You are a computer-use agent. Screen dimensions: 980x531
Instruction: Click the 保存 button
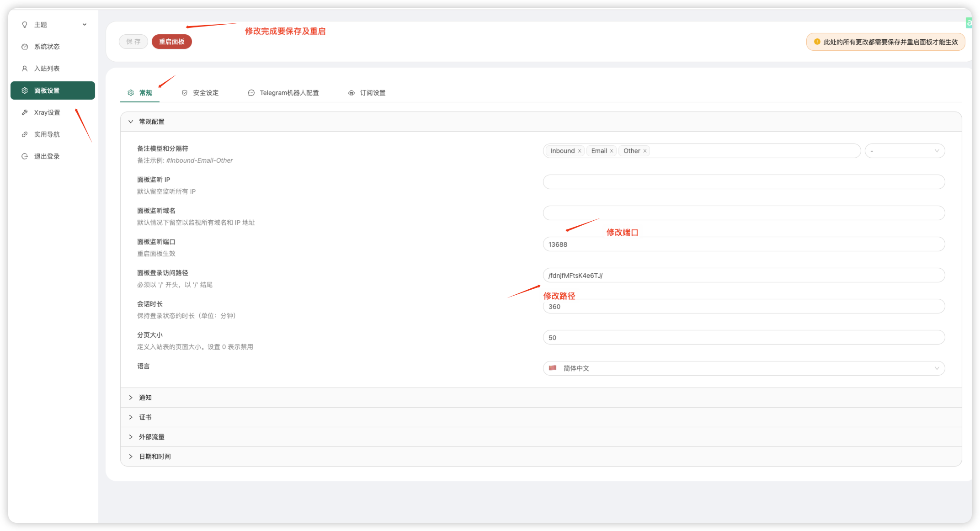pos(133,42)
